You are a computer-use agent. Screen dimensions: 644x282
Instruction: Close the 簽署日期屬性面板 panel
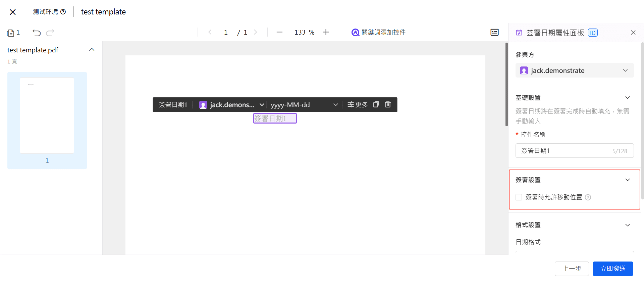(633, 33)
